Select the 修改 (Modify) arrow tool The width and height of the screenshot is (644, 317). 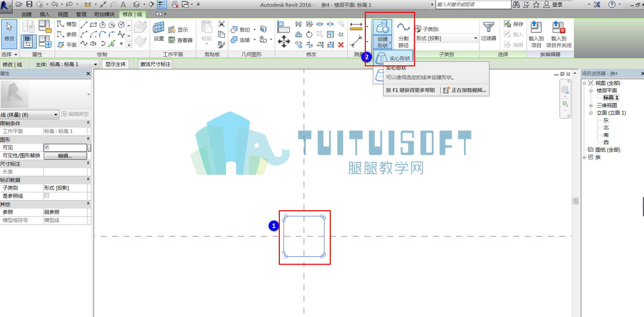pyautogui.click(x=9, y=34)
